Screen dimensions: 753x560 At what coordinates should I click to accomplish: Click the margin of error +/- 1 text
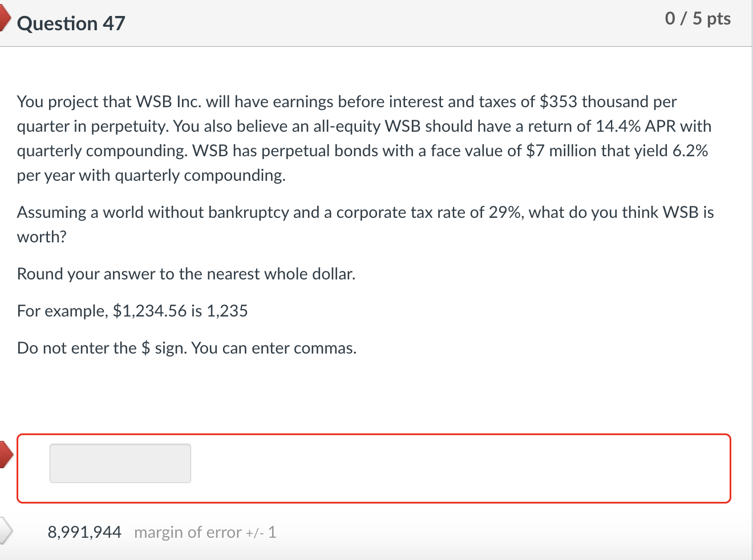[x=205, y=532]
